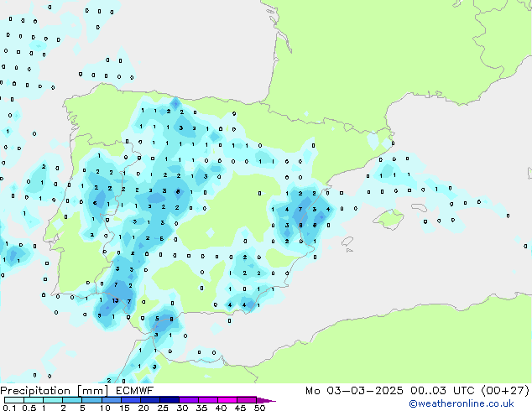Image resolution: width=532 pixels, height=411 pixels.
Task: Click the 0.5–1 mm legend color swatch
Action: (34, 400)
